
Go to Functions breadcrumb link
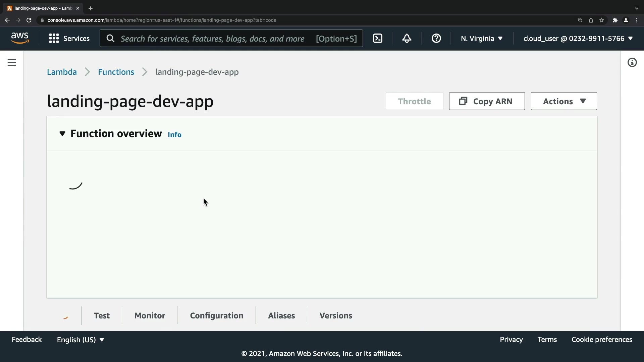(116, 72)
